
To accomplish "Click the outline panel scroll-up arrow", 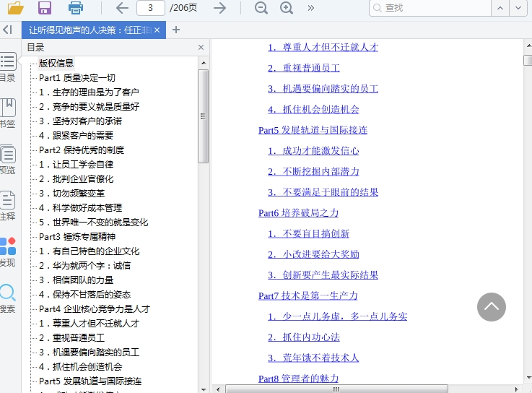I will (x=204, y=63).
